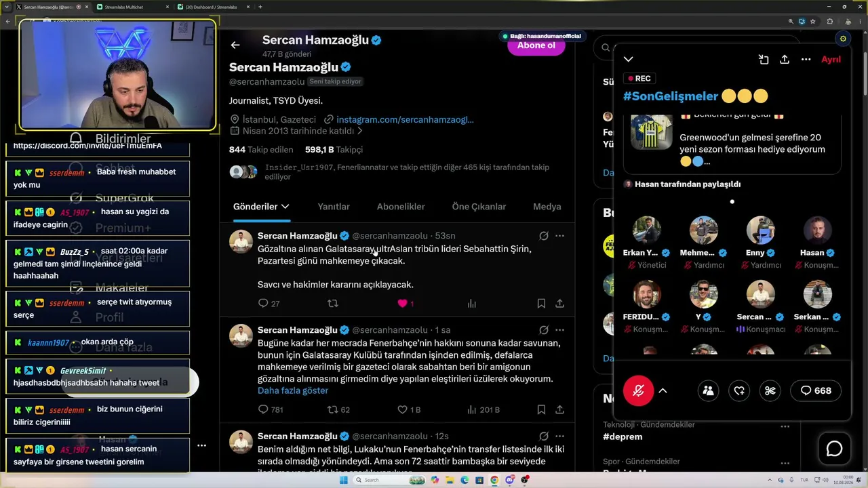
Task: Open the Windows Start menu
Action: (344, 480)
